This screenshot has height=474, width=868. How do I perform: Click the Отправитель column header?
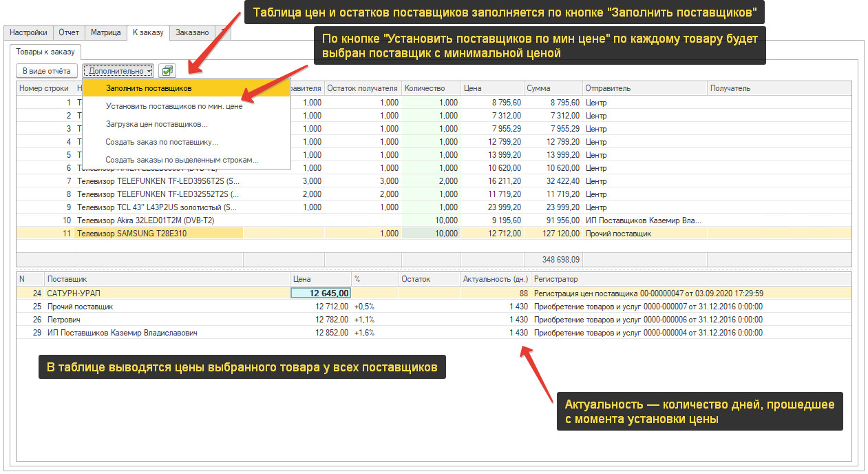click(x=608, y=88)
